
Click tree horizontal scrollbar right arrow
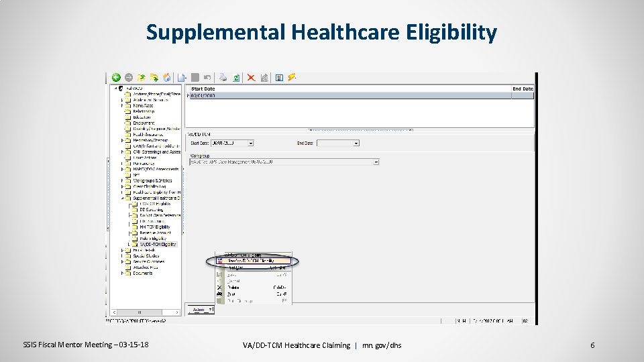click(177, 312)
